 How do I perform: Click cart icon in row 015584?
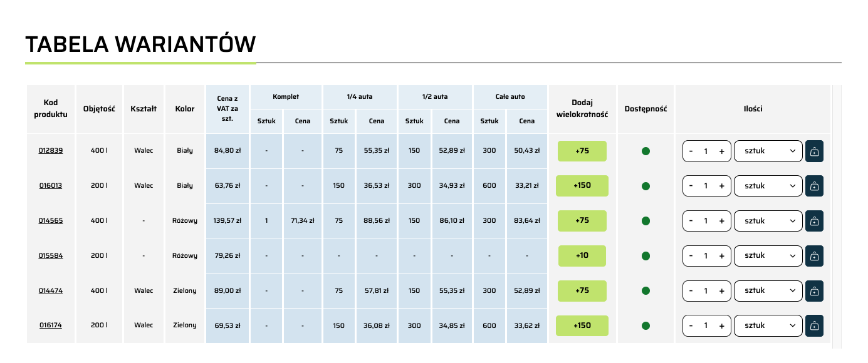tap(814, 255)
